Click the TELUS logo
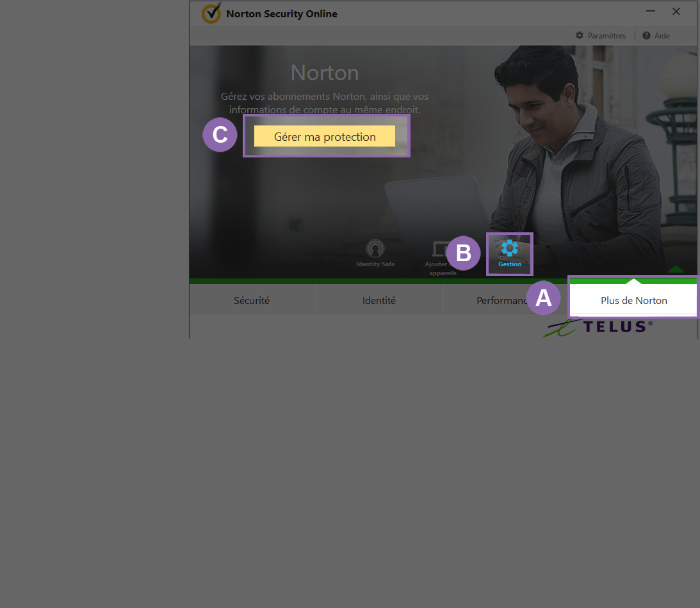 click(x=598, y=327)
